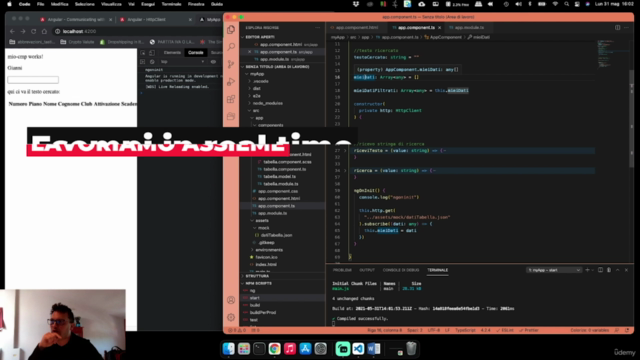Open the Source Control view in VS Code

click(x=231, y=64)
